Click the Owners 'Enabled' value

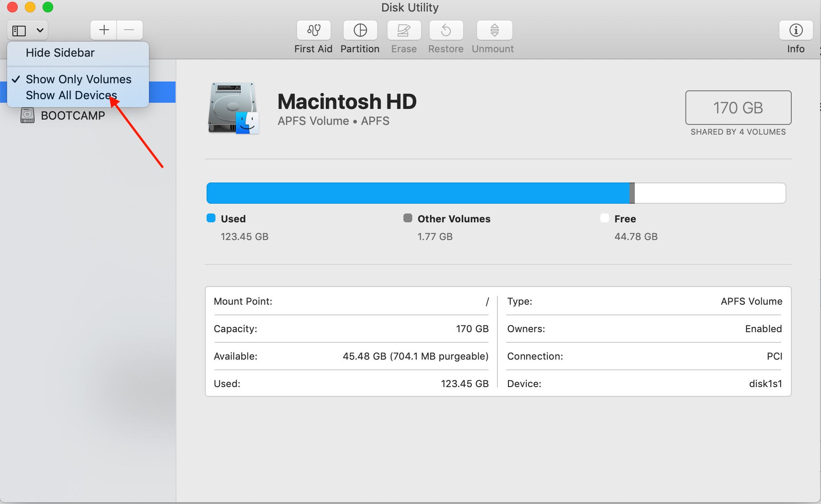763,329
